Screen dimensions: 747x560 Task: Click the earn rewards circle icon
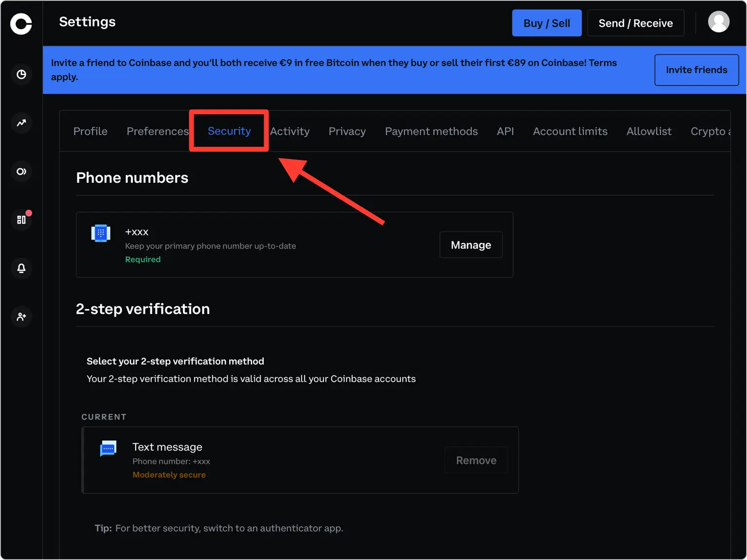[21, 172]
